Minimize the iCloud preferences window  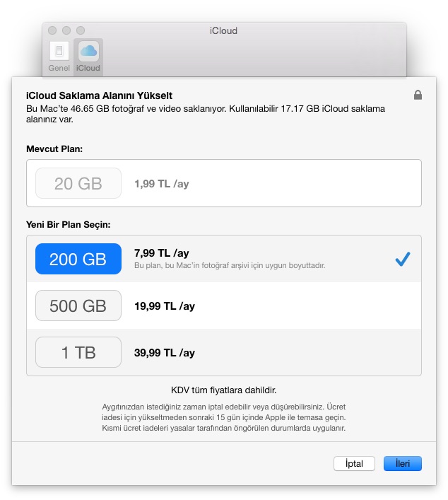tap(66, 30)
